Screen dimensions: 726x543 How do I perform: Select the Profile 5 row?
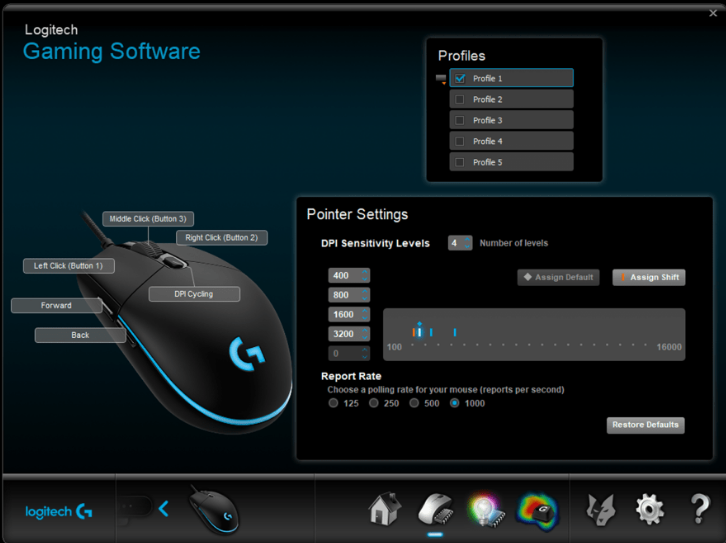[x=511, y=162]
